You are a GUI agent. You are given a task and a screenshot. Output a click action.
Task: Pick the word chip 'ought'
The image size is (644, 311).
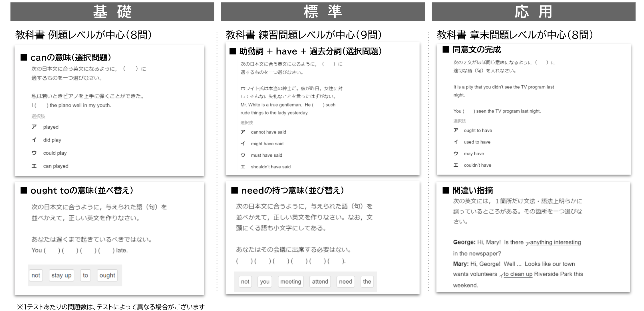coord(107,275)
